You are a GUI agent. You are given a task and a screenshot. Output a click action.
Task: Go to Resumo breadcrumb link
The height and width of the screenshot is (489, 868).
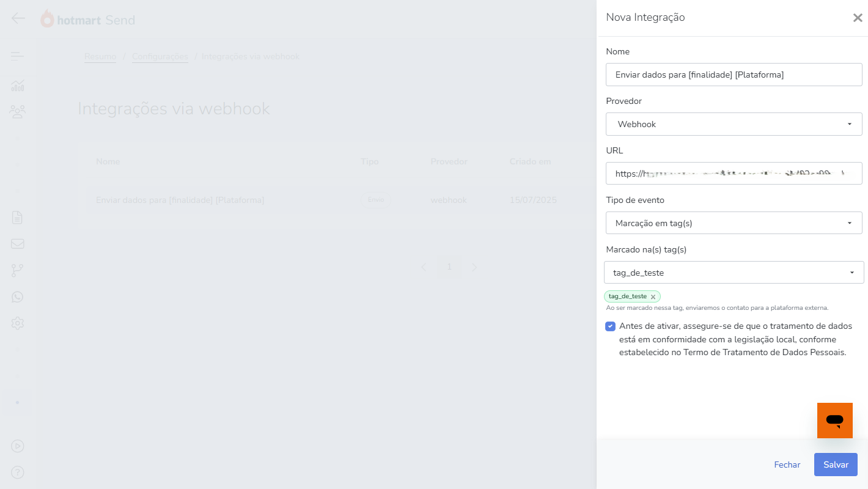click(x=100, y=56)
